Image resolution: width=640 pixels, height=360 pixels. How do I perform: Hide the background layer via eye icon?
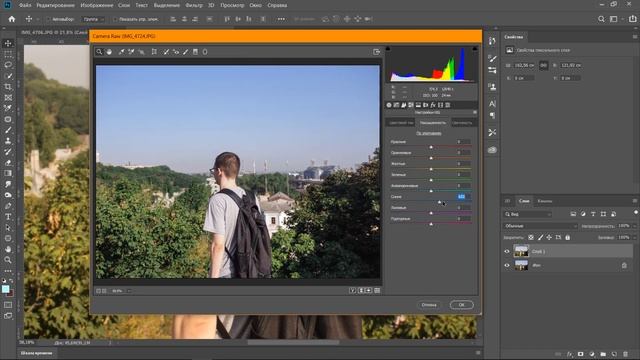pyautogui.click(x=507, y=265)
